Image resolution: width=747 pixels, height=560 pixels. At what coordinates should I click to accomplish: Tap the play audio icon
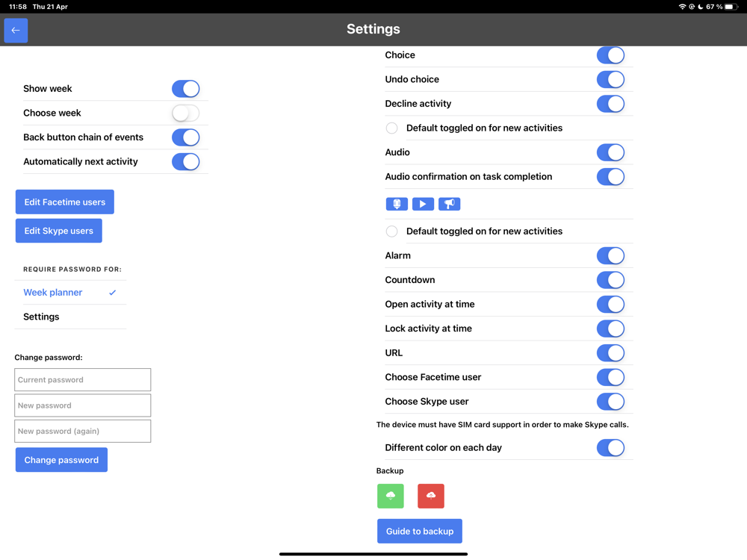pyautogui.click(x=423, y=204)
